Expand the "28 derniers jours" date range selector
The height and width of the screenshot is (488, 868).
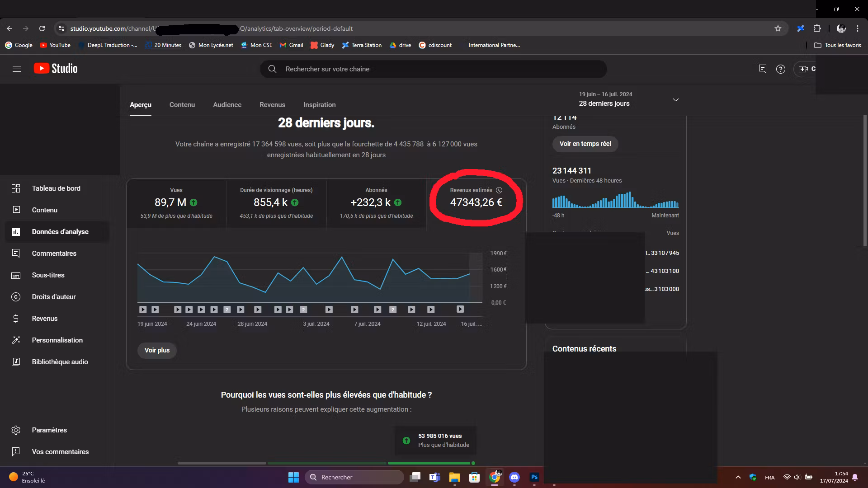pos(675,99)
